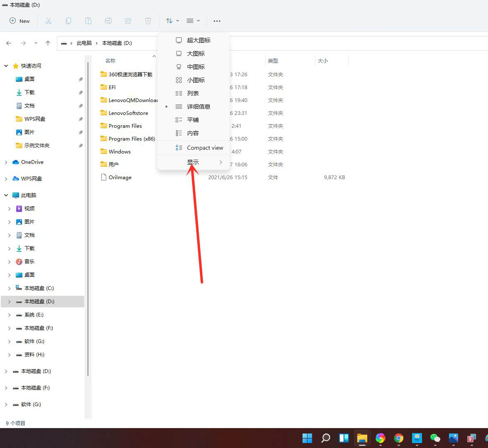
Task: Click the navigate up arrow icon
Action: point(48,43)
